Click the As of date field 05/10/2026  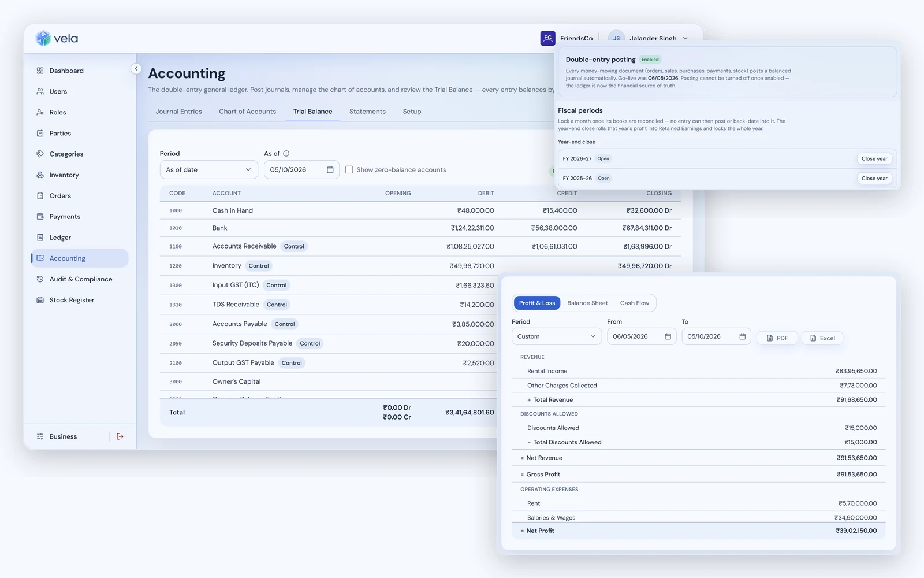[301, 169]
